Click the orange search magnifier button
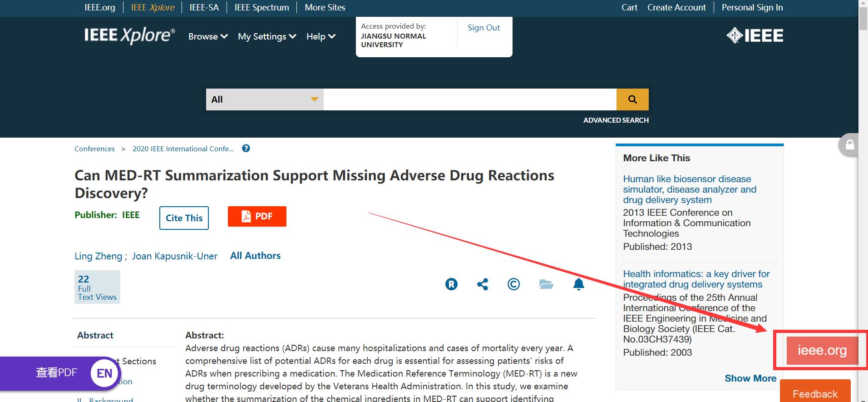This screenshot has width=868, height=402. (x=632, y=99)
